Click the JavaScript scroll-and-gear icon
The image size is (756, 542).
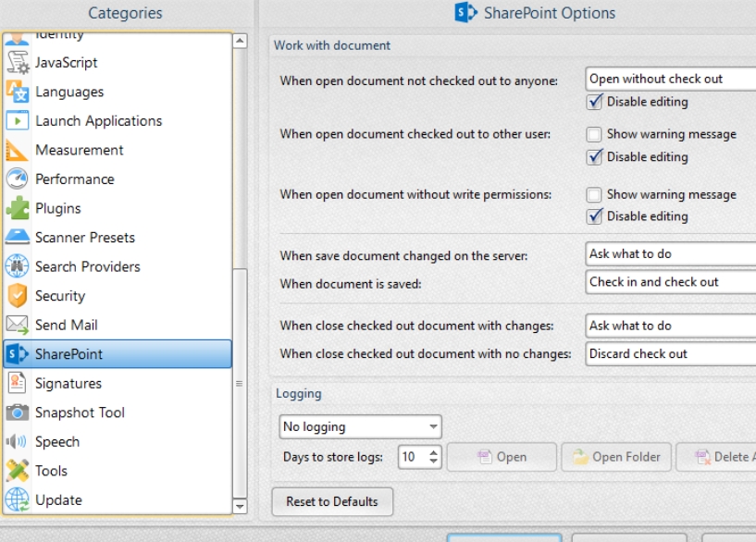click(x=18, y=63)
